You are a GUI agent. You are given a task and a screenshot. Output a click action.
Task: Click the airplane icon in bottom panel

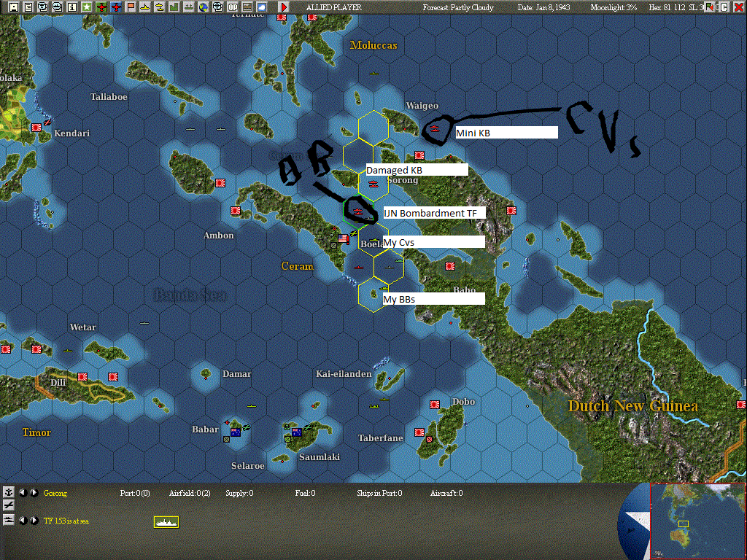point(9,506)
